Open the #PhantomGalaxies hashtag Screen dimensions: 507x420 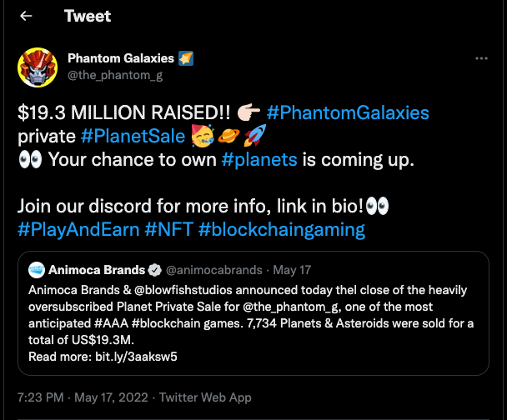[348, 112]
